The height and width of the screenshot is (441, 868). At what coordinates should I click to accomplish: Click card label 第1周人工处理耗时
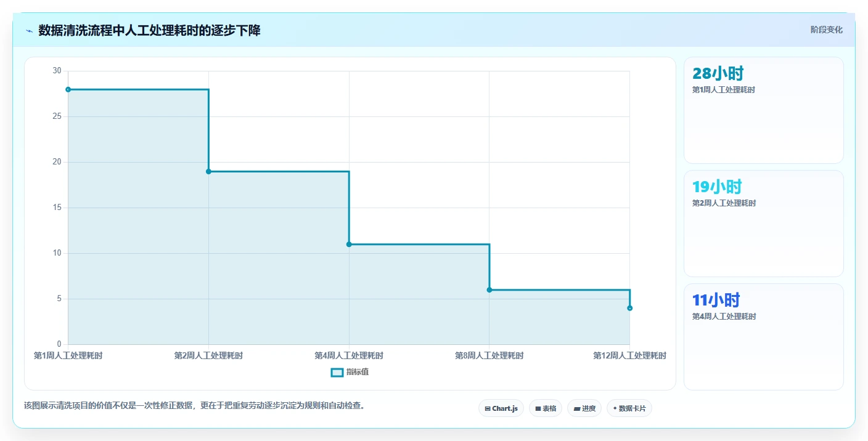tap(724, 90)
